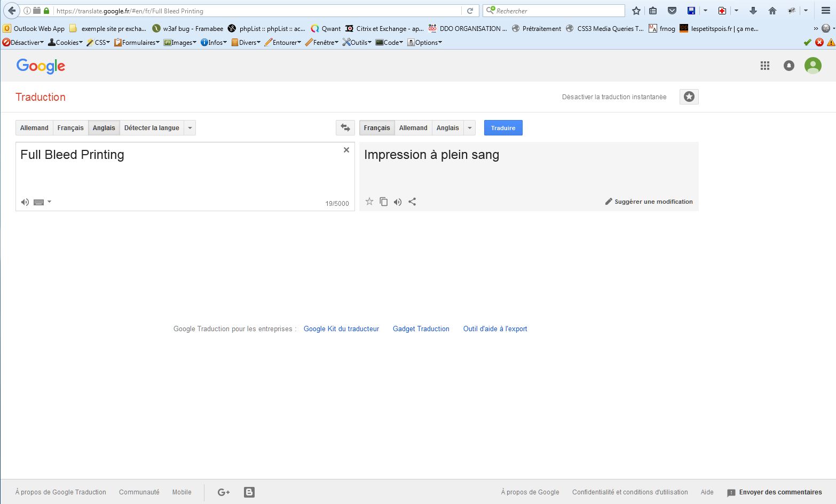Open the Phrasebook star button
Image resolution: width=836 pixels, height=504 pixels.
[689, 97]
